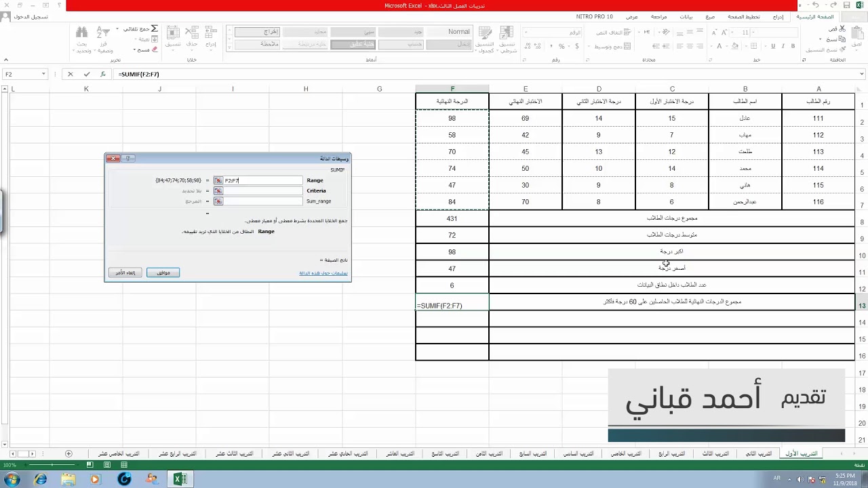Select the Normal cell style
868x488 pixels.
pos(449,32)
